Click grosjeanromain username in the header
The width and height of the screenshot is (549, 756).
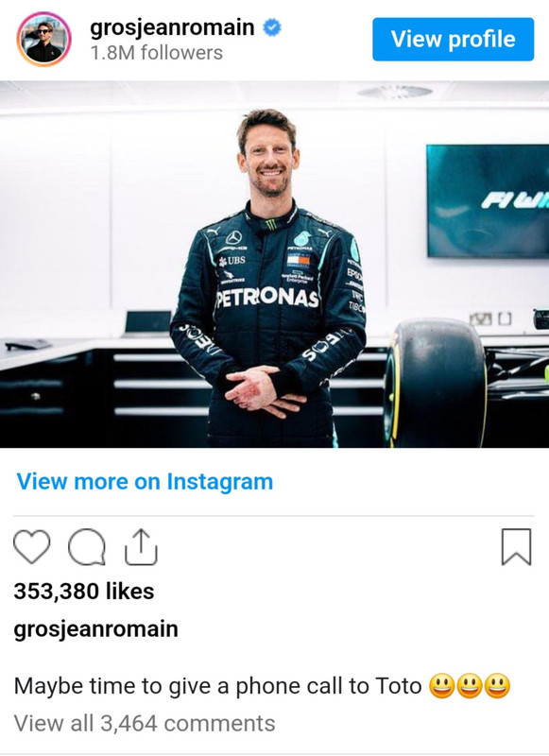coord(172,27)
